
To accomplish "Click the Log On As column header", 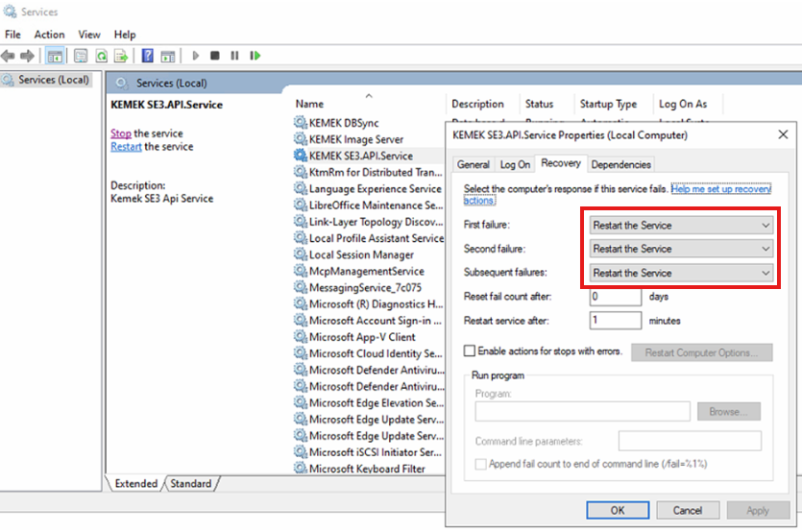I will pyautogui.click(x=683, y=104).
